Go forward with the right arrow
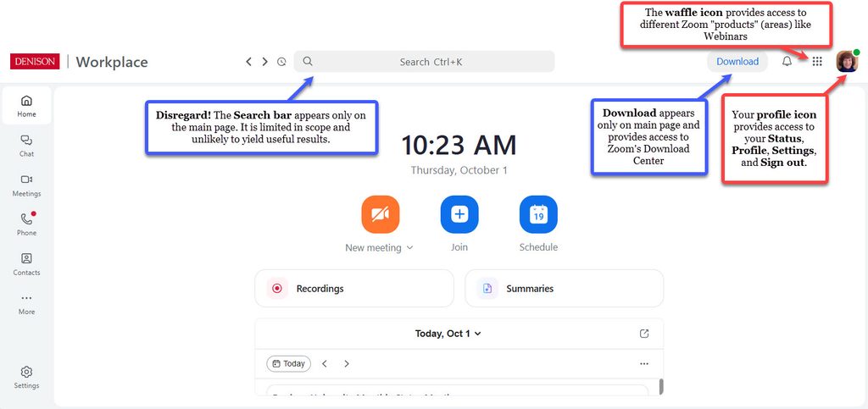868x409 pixels. click(x=265, y=62)
